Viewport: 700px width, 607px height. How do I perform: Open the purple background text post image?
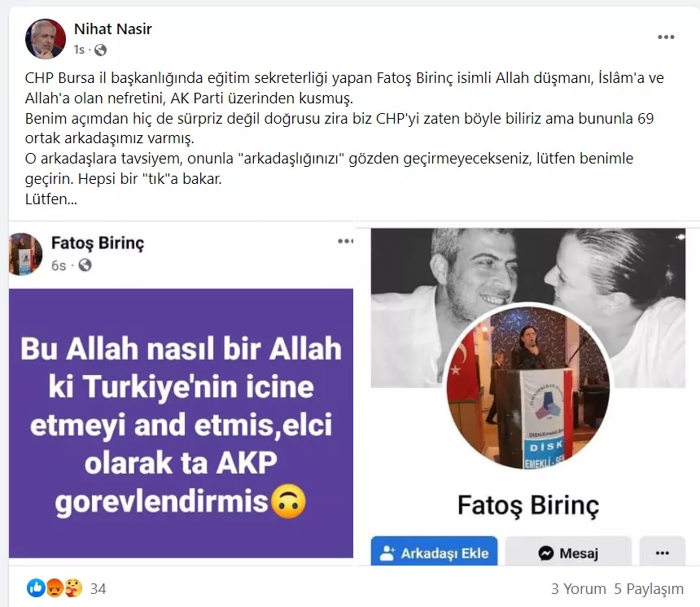pyautogui.click(x=181, y=423)
